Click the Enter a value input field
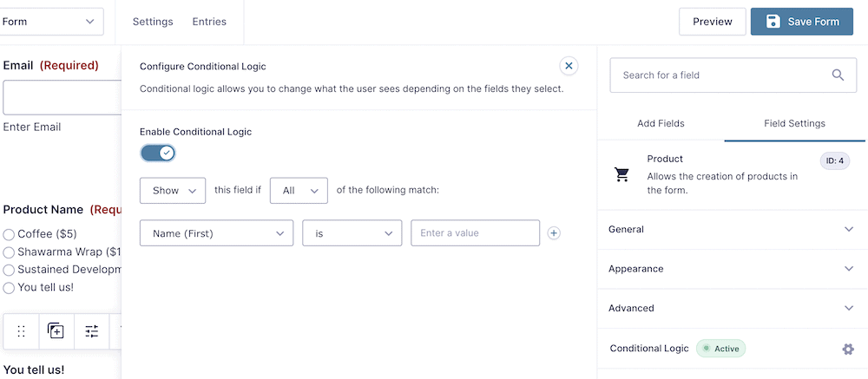Viewport: 868px width, 379px height. (475, 233)
